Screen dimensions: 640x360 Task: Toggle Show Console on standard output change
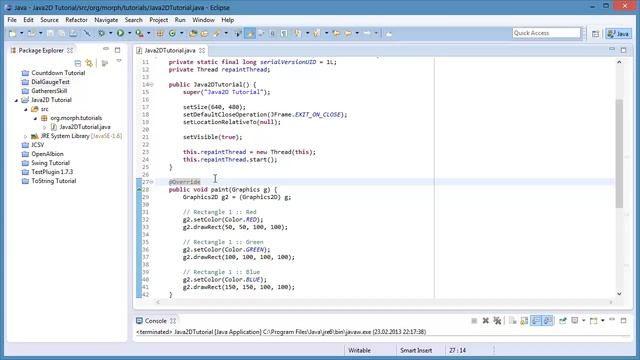536,321
